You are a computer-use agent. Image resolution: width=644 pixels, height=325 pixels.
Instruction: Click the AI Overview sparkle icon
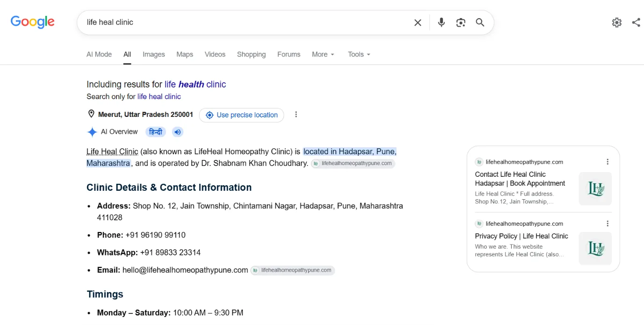[x=92, y=132]
